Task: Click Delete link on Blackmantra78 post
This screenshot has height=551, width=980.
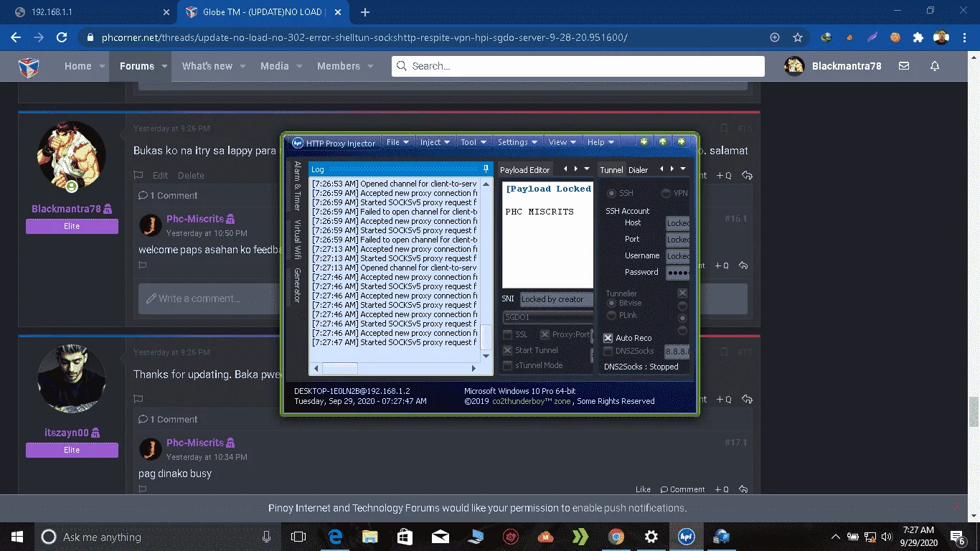Action: 191,175
